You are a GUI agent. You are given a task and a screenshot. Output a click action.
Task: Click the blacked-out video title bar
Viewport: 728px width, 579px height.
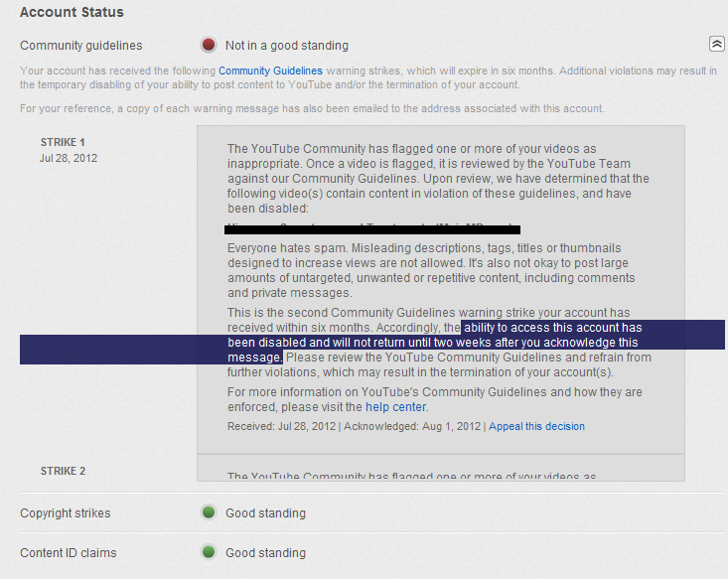tap(372, 229)
